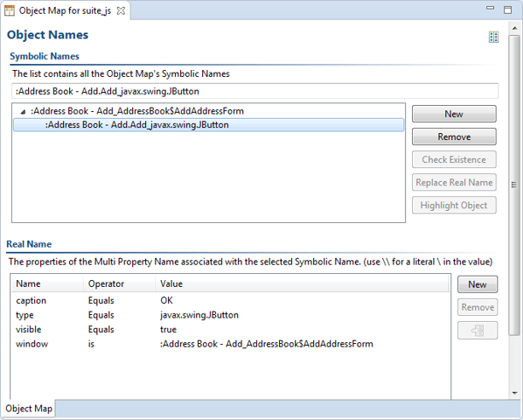This screenshot has width=523, height=420.
Task: Select the caption property row
Action: tap(231, 301)
